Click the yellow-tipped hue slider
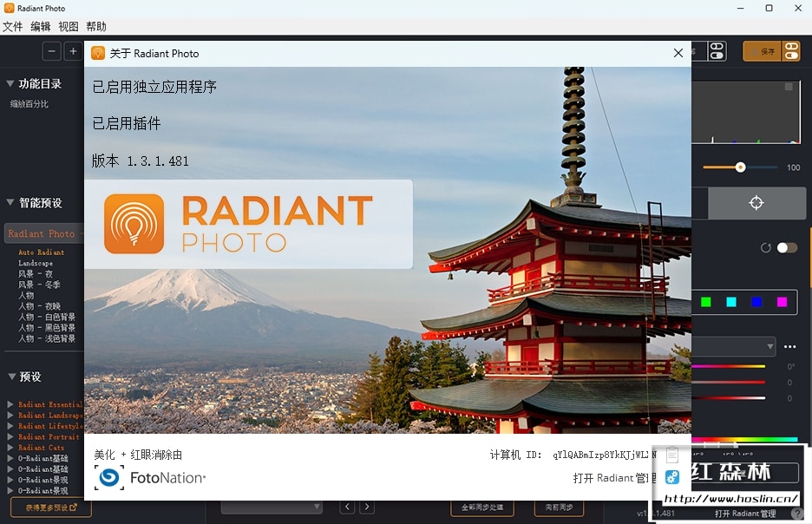 coord(729,367)
